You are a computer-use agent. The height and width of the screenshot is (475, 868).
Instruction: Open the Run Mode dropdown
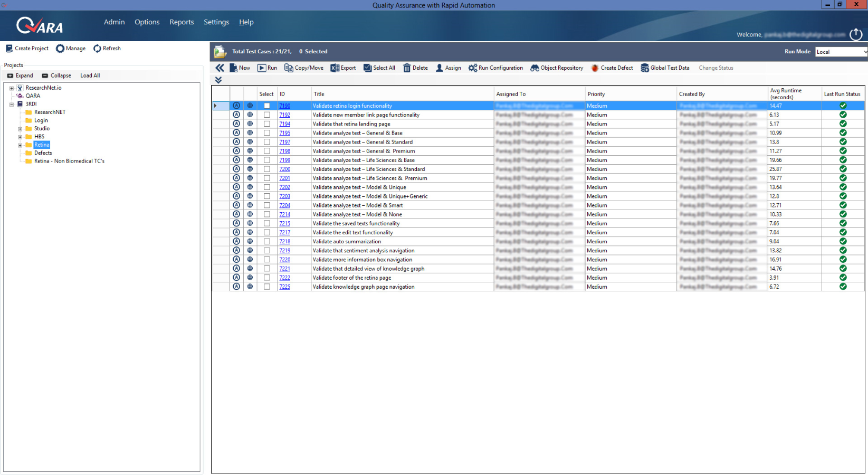(841, 52)
